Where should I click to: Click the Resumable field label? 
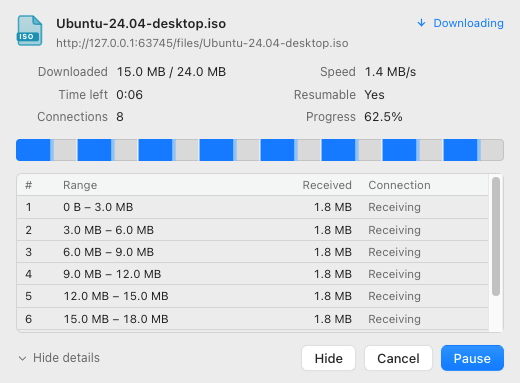point(325,95)
